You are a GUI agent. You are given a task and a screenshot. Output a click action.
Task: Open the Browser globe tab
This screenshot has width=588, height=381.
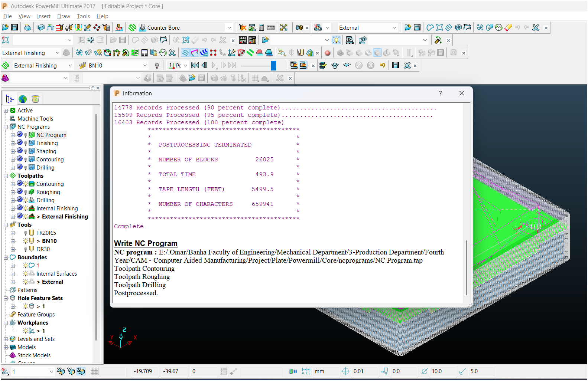point(23,99)
